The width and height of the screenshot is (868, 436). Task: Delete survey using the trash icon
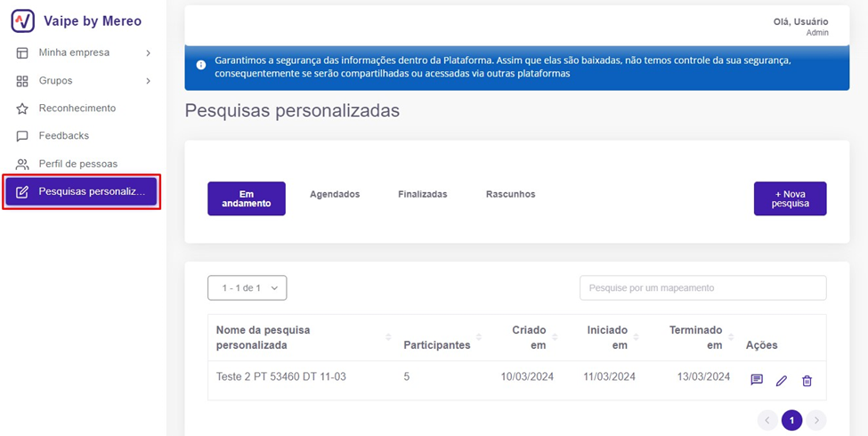pos(807,381)
